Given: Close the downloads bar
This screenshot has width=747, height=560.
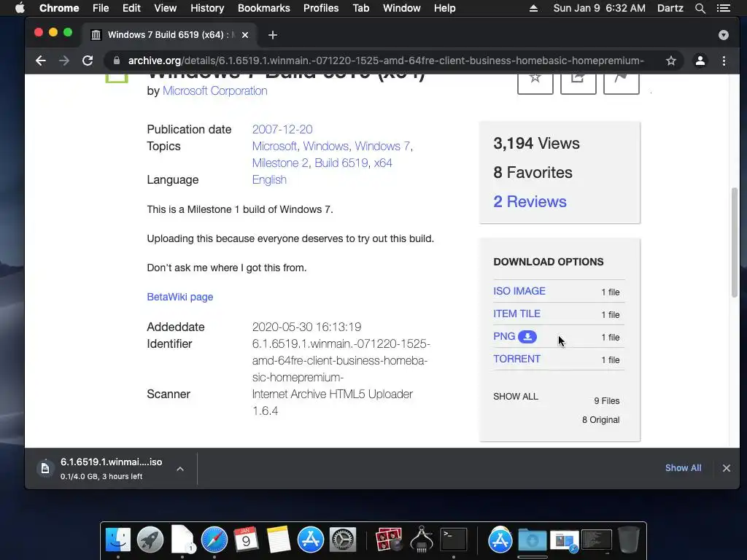Looking at the screenshot, I should pos(726,468).
